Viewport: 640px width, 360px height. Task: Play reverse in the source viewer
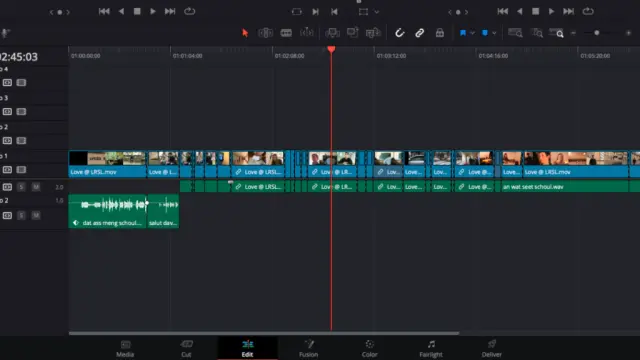click(121, 11)
